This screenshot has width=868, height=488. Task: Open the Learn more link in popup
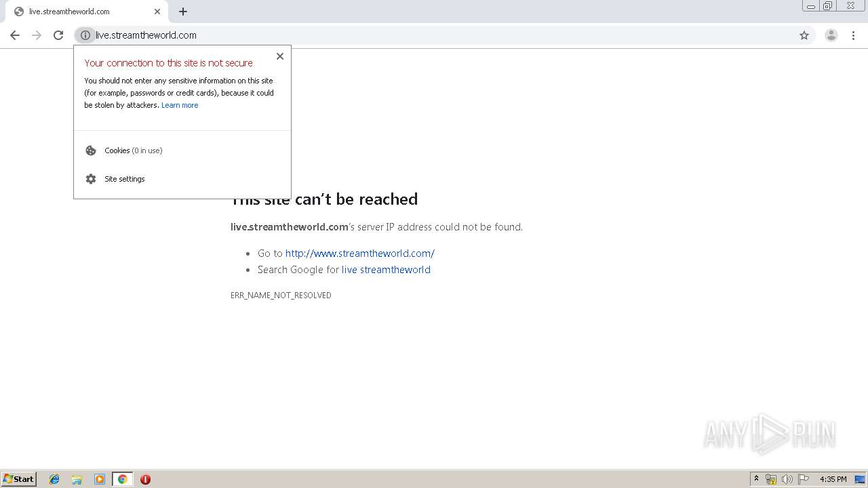(x=180, y=105)
